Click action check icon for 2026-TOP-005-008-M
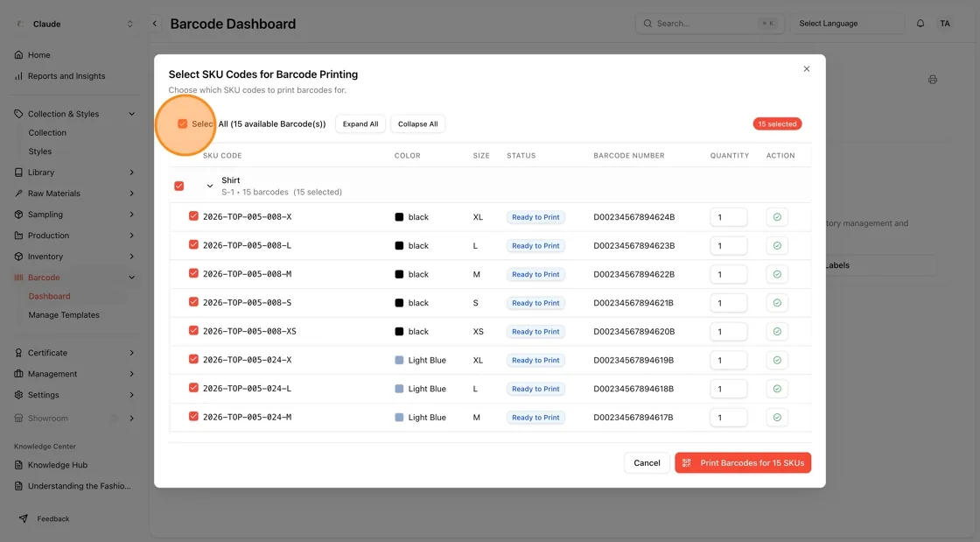 tap(777, 274)
